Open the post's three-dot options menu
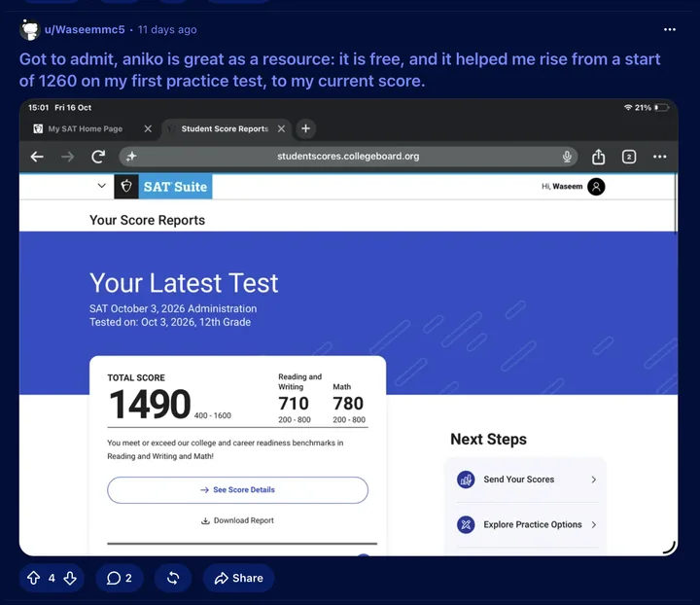The image size is (700, 605). coord(669,29)
